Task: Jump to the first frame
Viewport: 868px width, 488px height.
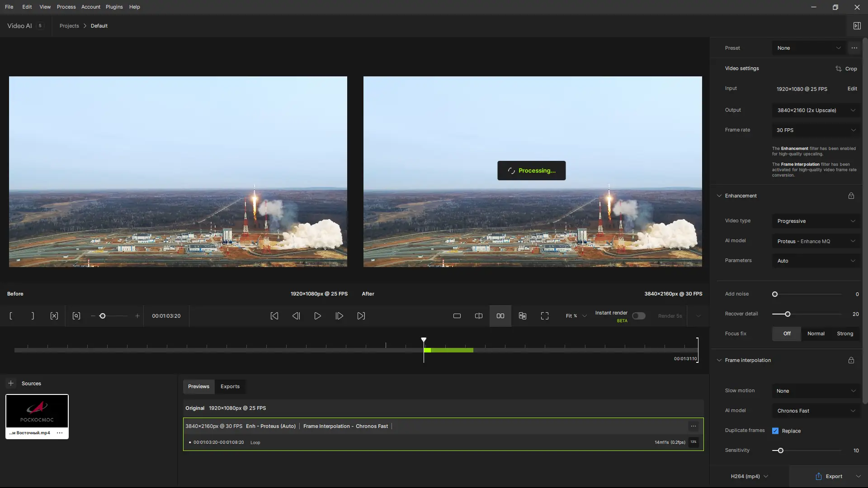Action: pyautogui.click(x=274, y=316)
